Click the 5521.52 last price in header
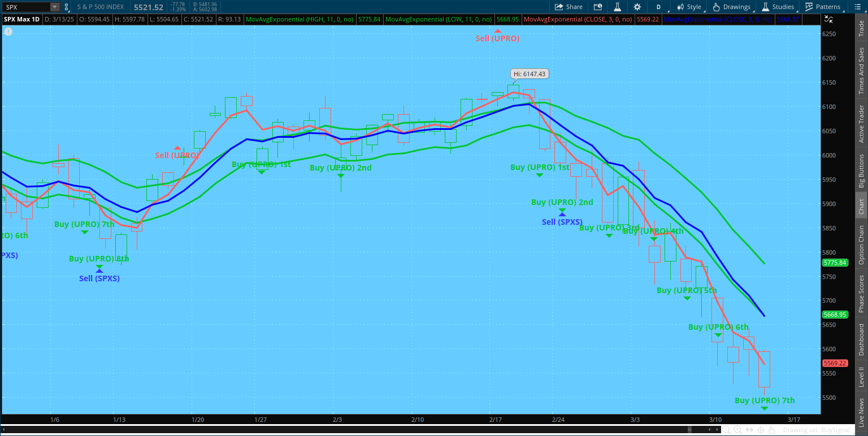This screenshot has width=868, height=436. click(149, 7)
